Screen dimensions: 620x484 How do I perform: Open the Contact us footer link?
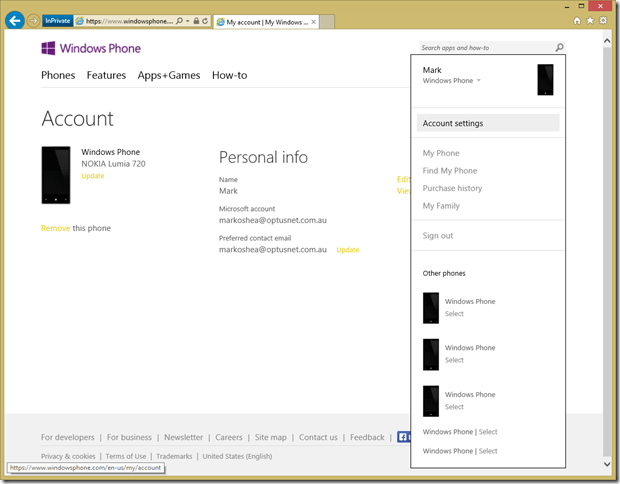click(318, 437)
